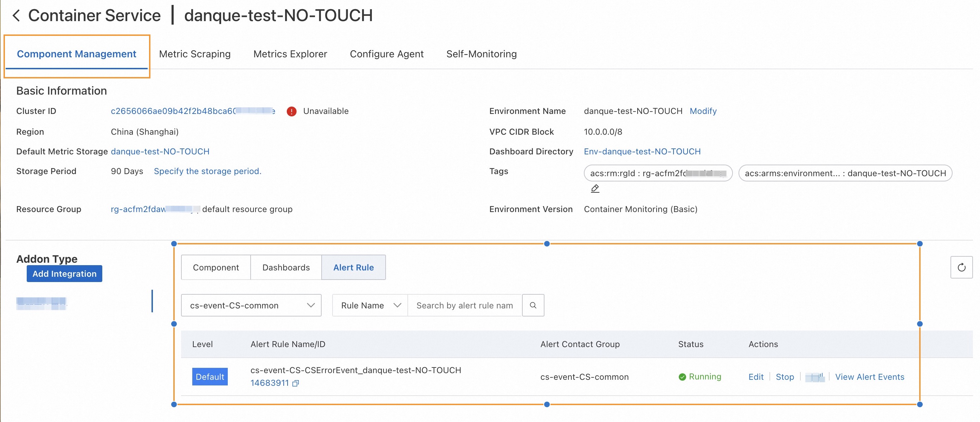This screenshot has width=980, height=422.
Task: Select the Dashboards segment tab
Action: [286, 268]
